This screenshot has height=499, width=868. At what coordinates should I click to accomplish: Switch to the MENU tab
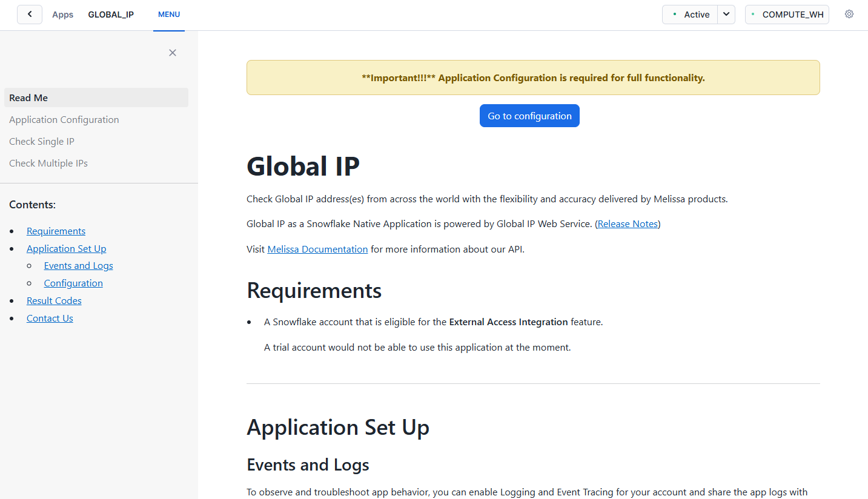pyautogui.click(x=169, y=15)
